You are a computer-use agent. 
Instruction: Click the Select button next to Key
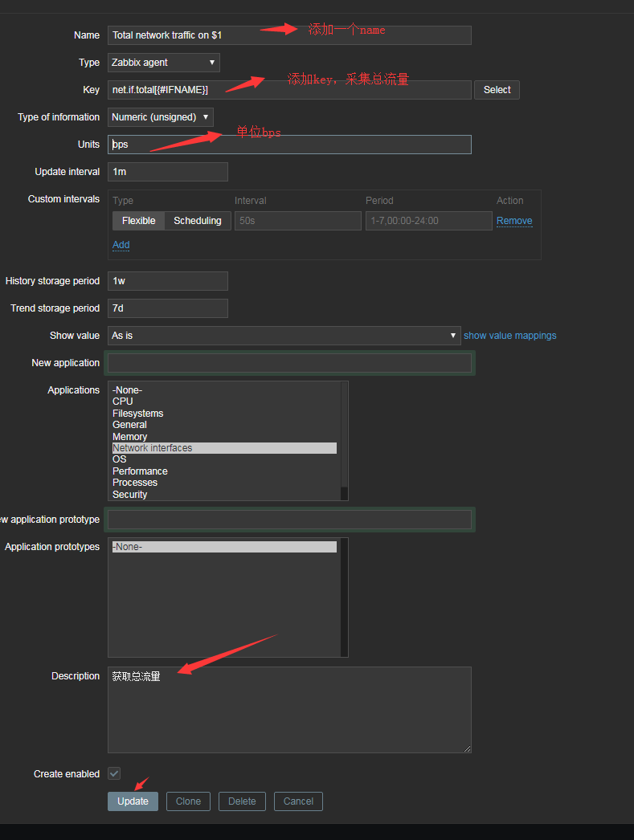click(x=496, y=89)
